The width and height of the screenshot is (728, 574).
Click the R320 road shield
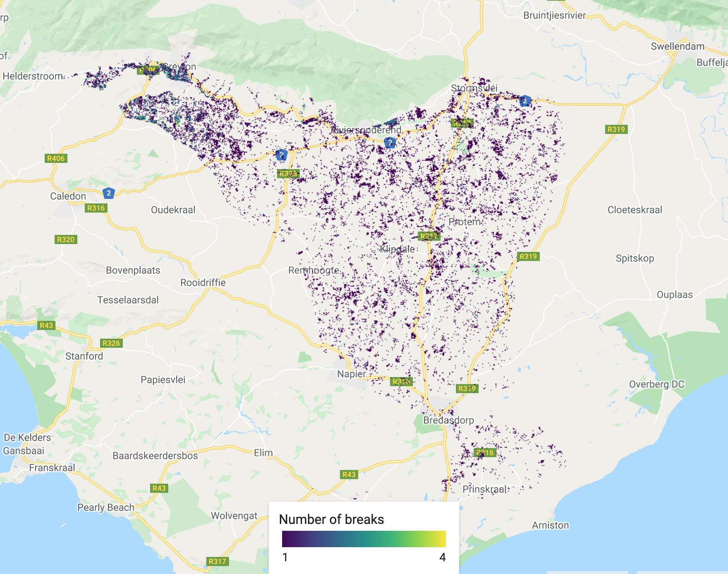tap(66, 239)
